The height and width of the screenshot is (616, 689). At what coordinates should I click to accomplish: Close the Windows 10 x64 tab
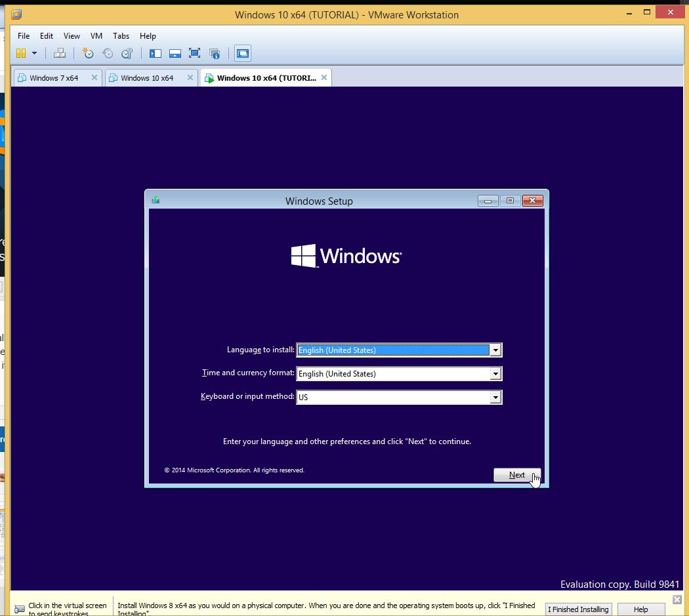pyautogui.click(x=190, y=78)
